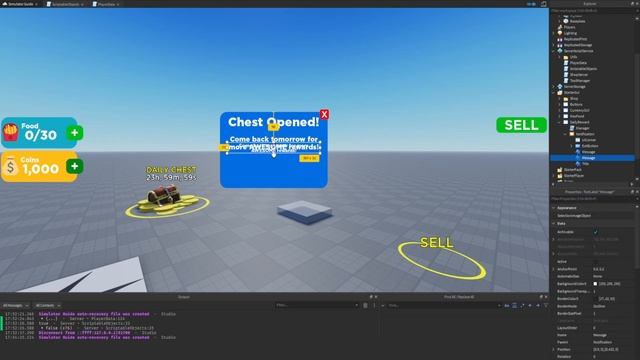Select the highlighted Message label row
Screen dimensions: 640x360
pyautogui.click(x=592, y=158)
